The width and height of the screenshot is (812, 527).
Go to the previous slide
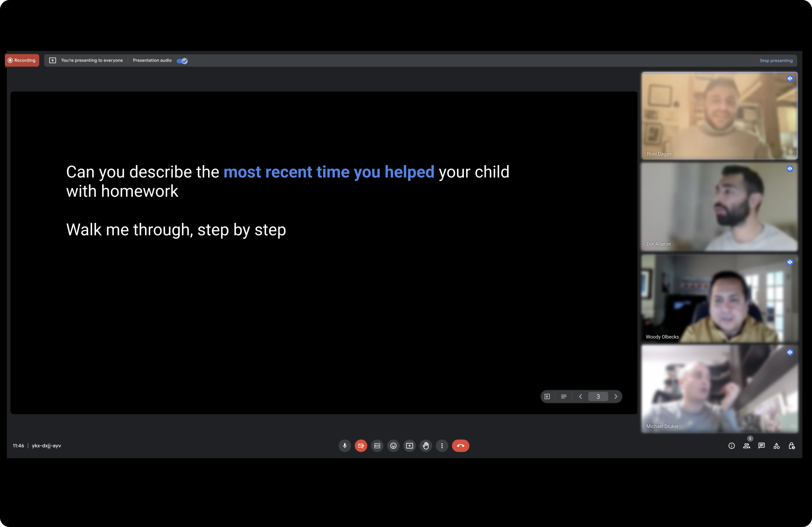coord(581,397)
